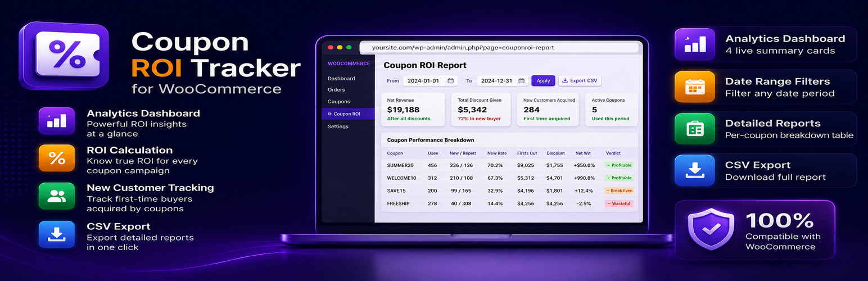
Task: Click the SAVE15 coupon row name
Action: click(x=397, y=191)
